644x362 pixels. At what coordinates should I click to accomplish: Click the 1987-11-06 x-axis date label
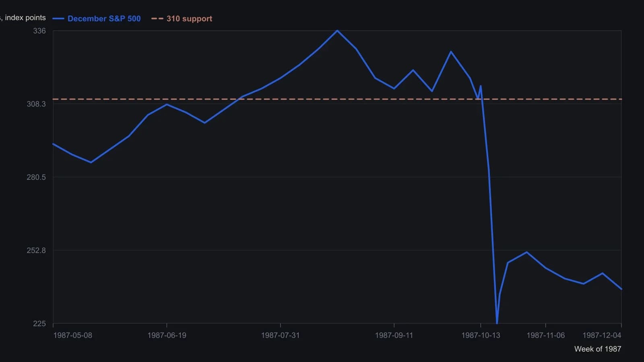[x=545, y=335]
